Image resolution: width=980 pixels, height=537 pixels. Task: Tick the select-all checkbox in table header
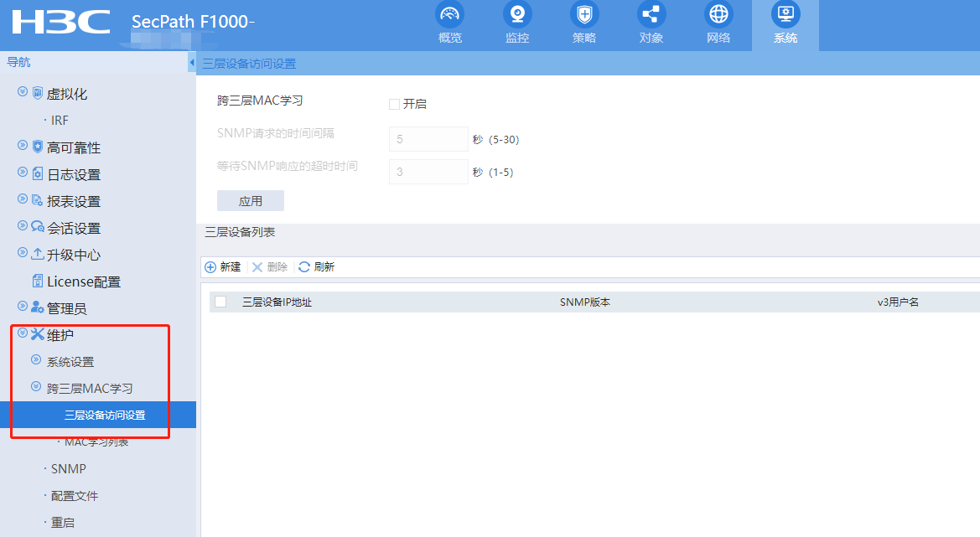click(x=220, y=302)
